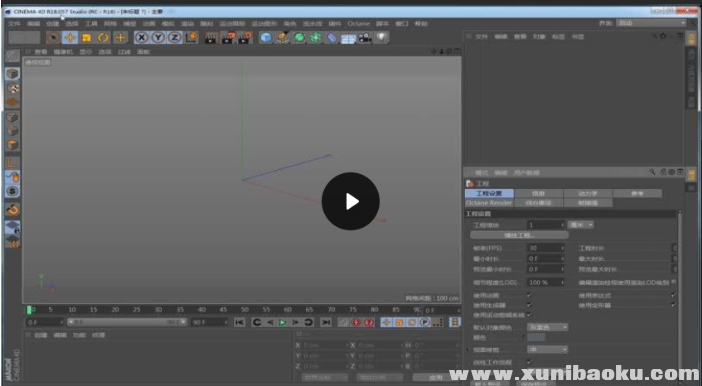Click the green Play forward timeline button

(x=283, y=322)
